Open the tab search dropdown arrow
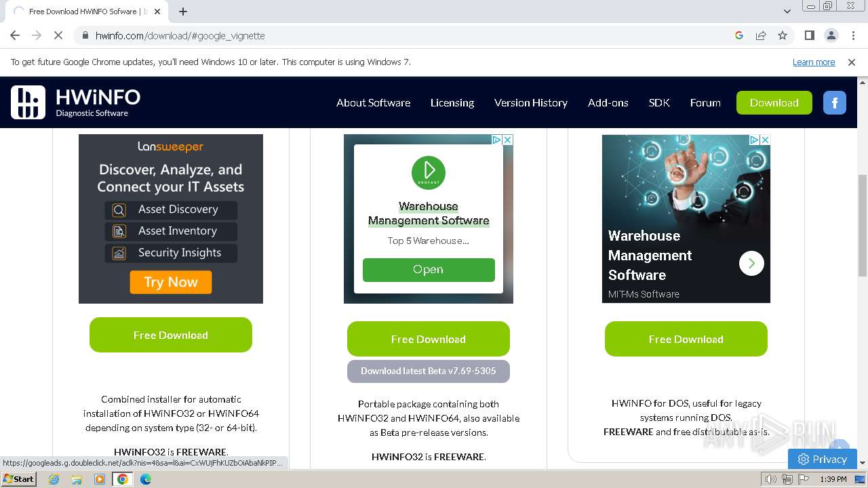This screenshot has height=488, width=868. pyautogui.click(x=787, y=12)
